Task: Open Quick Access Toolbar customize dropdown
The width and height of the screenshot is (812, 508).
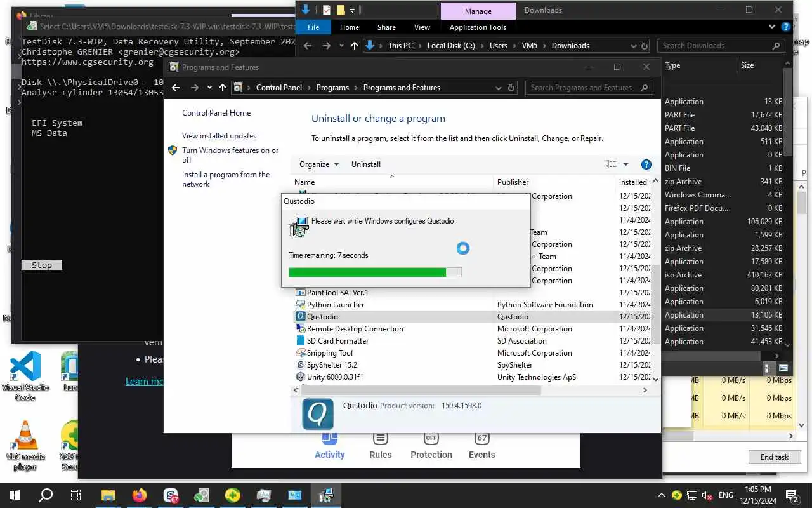Action: pyautogui.click(x=352, y=10)
